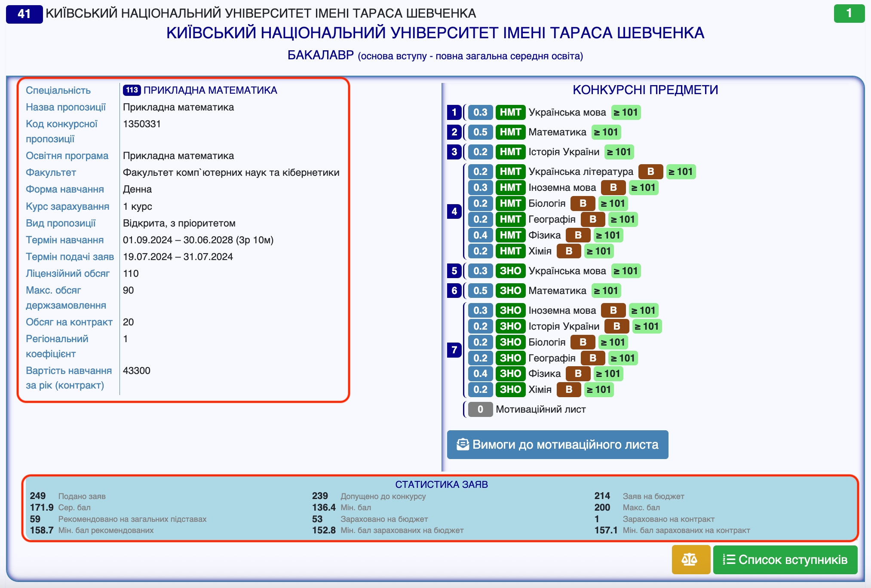Click the 113 specialty code badge

[x=132, y=90]
